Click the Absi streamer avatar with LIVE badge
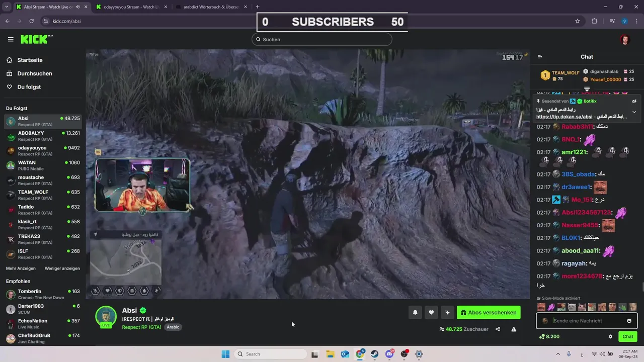The width and height of the screenshot is (644, 362). tap(106, 317)
